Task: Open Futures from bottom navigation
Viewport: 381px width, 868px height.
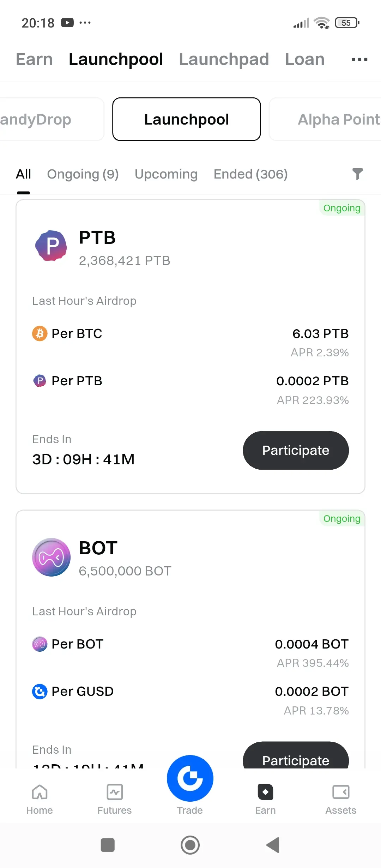Action: point(115,799)
